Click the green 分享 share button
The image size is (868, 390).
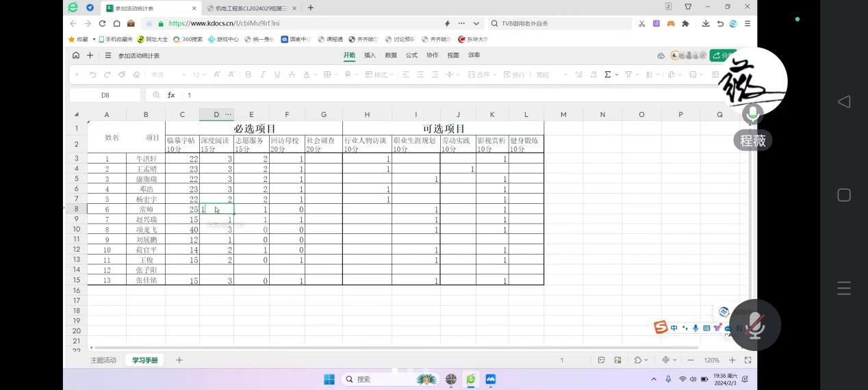722,55
